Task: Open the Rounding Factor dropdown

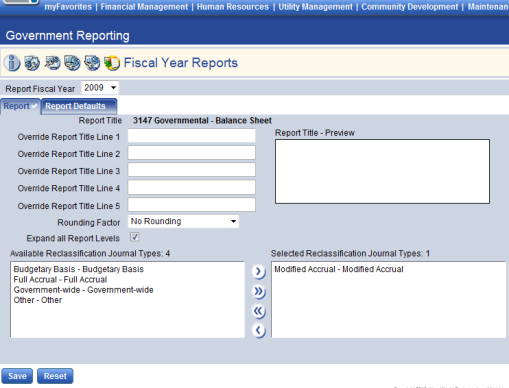Action: pyautogui.click(x=183, y=221)
